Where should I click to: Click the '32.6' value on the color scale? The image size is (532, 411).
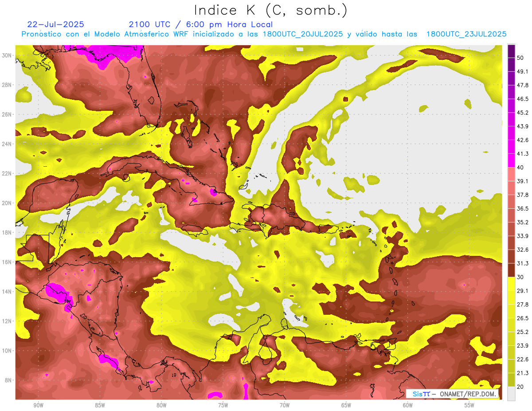tap(523, 250)
